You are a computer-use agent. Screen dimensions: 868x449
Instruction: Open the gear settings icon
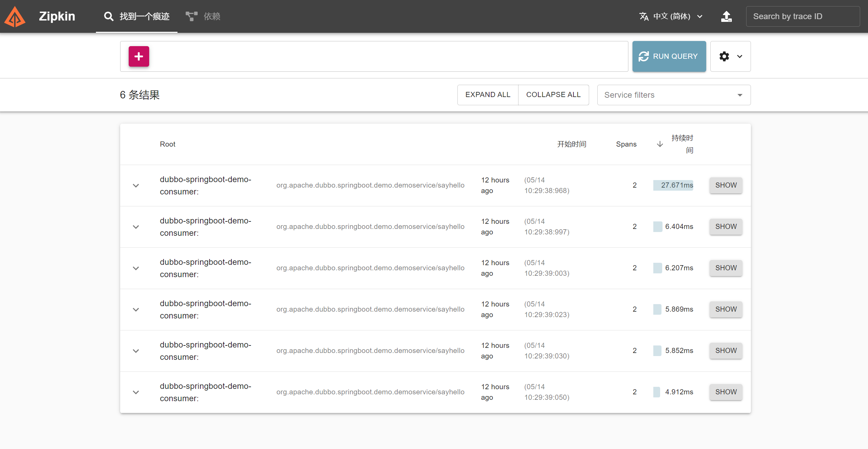(x=724, y=56)
